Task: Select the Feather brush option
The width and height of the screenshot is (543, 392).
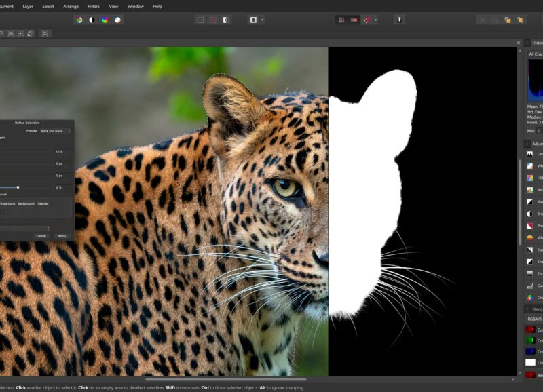Action: coord(43,203)
